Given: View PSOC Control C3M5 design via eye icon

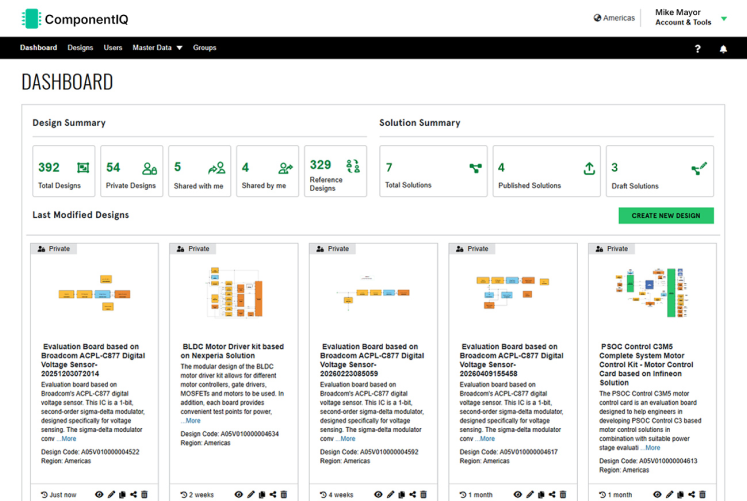Looking at the screenshot, I should coord(657,494).
